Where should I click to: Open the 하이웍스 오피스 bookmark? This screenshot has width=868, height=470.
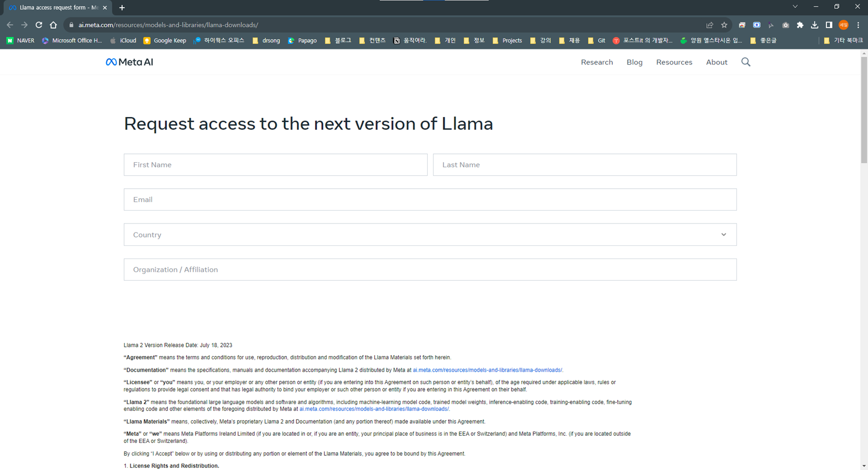(x=219, y=41)
